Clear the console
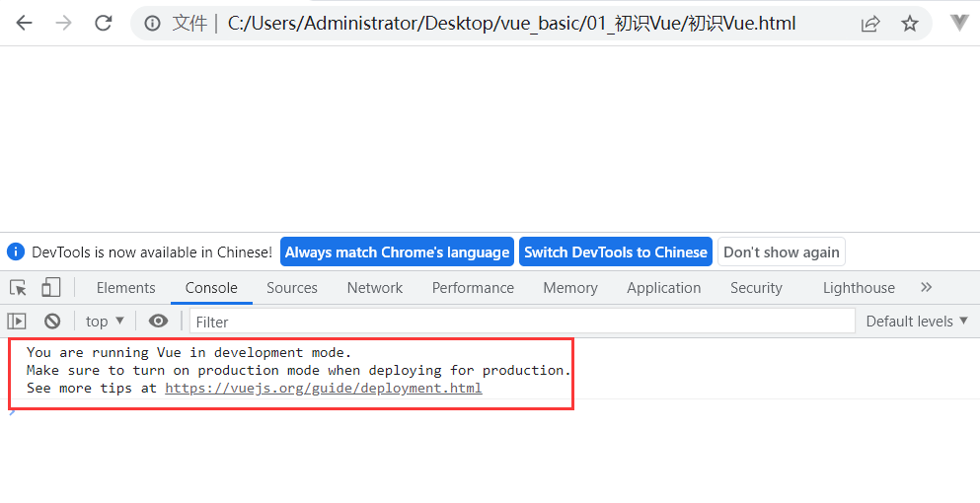This screenshot has height=503, width=980. pos(52,322)
